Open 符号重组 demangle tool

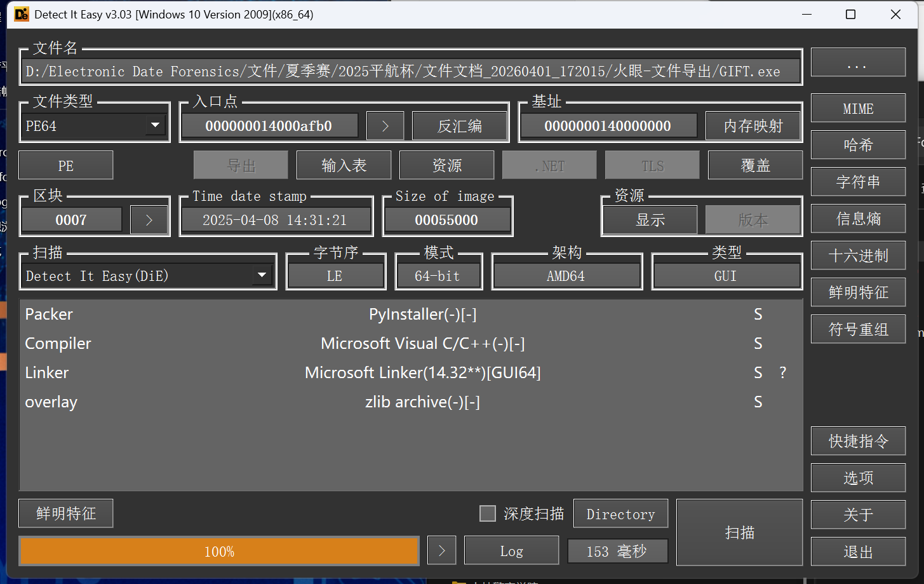(x=858, y=329)
